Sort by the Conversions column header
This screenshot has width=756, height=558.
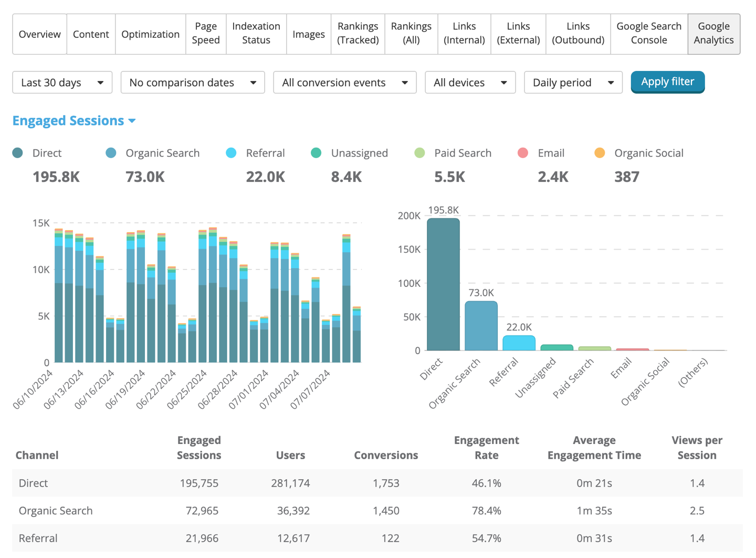point(386,455)
